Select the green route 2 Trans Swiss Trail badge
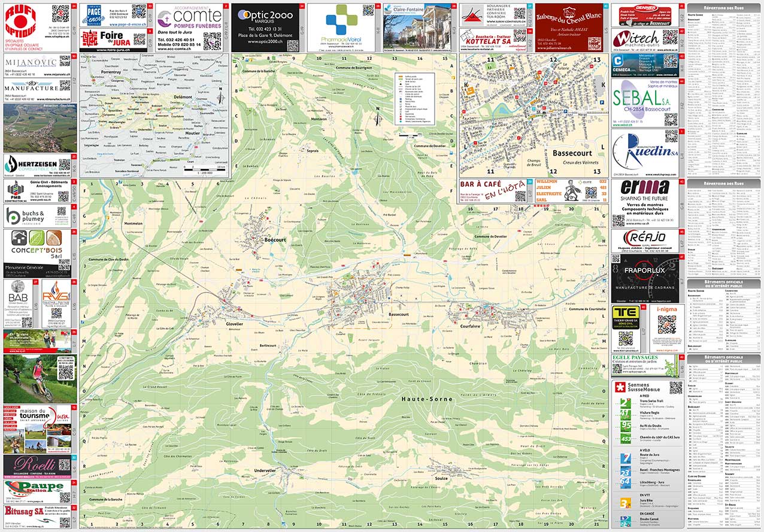 [x=626, y=403]
